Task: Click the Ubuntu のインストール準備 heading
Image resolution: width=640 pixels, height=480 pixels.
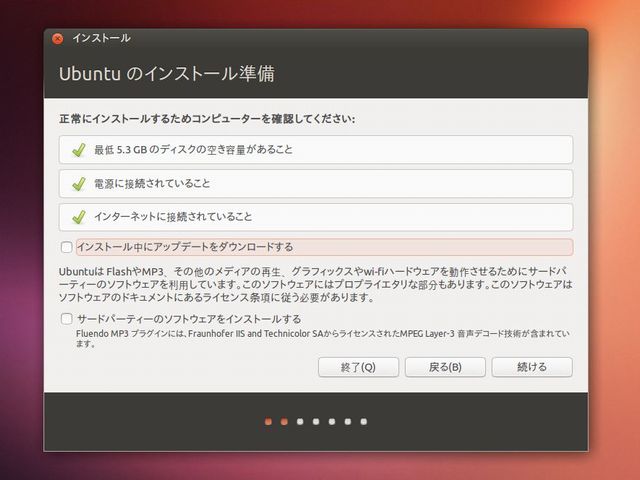Action: [x=167, y=74]
